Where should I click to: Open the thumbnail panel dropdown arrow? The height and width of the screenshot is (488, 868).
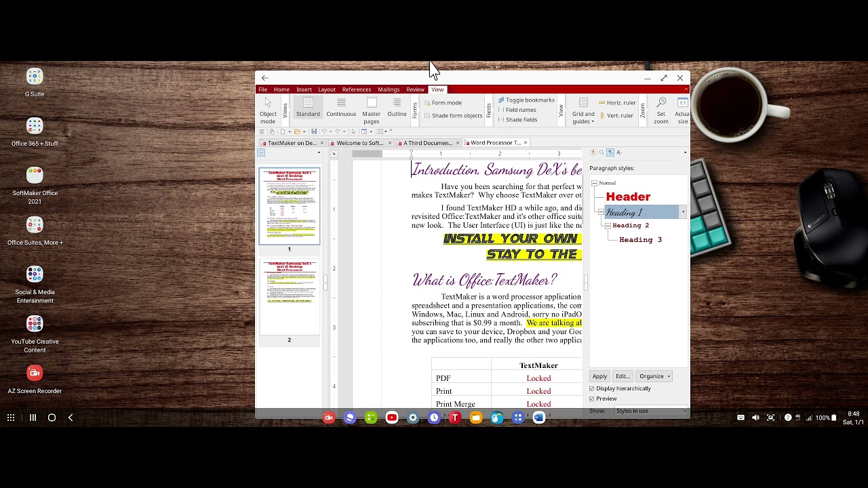[x=319, y=152]
